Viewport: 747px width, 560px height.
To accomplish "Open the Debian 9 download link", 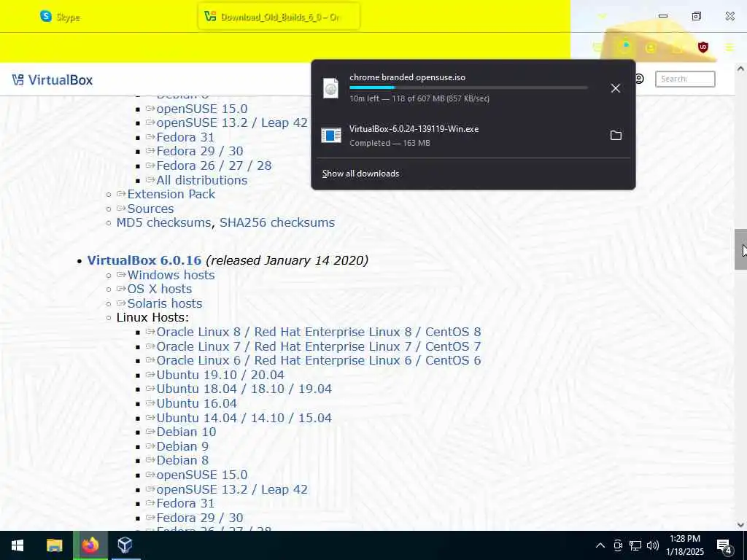I will pyautogui.click(x=182, y=446).
